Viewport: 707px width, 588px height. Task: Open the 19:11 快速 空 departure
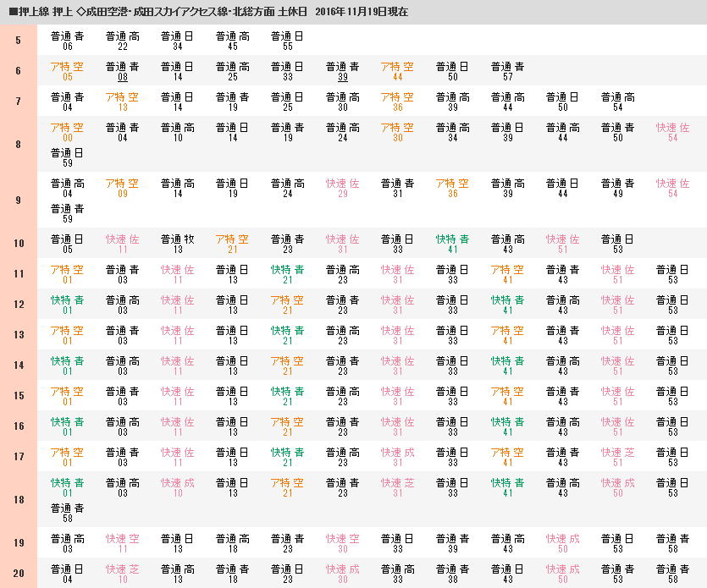[x=122, y=543]
